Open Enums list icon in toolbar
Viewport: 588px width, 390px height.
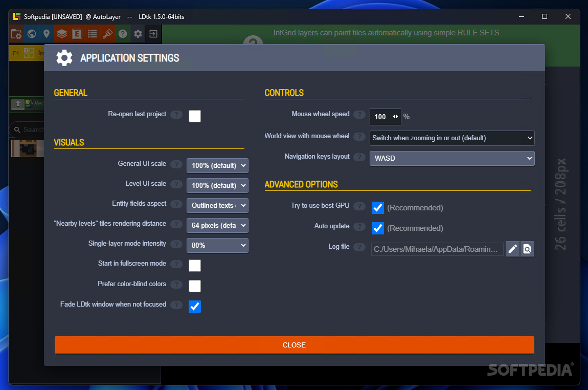click(92, 34)
